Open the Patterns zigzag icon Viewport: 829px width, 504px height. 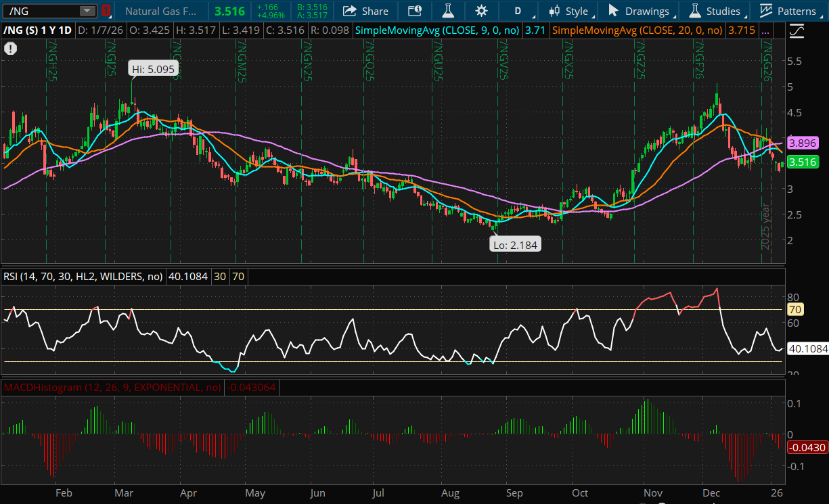(766, 11)
